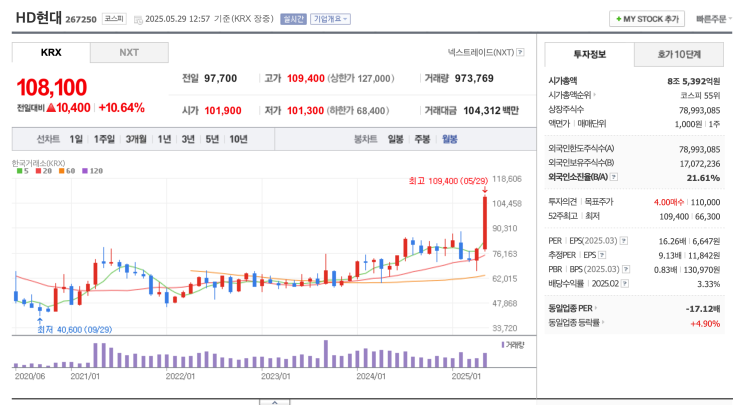Click the arrow icon after 동일업종 등락률
Screen dimensions: 743x405
tap(602, 323)
